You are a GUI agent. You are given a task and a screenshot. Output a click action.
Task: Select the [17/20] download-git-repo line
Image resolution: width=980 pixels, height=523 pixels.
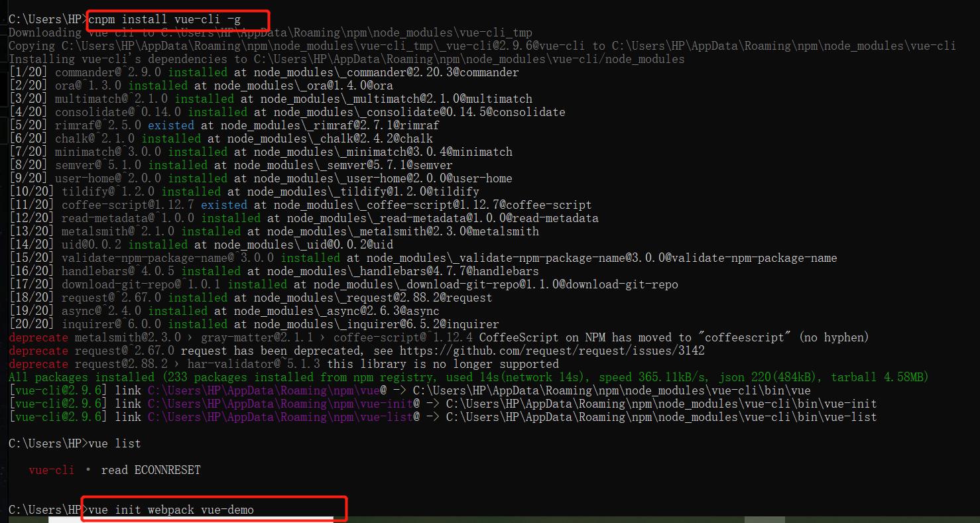tap(343, 284)
